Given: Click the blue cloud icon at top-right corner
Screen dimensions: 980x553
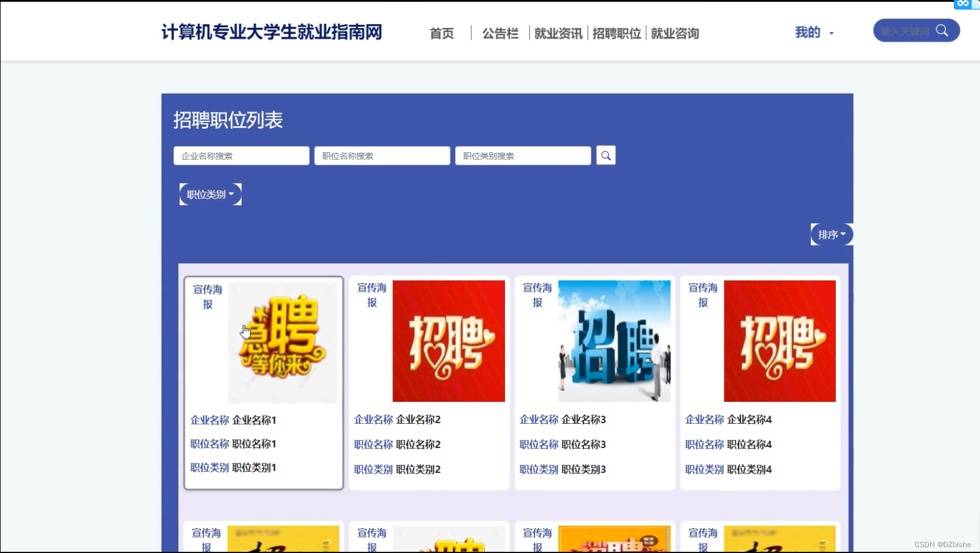Looking at the screenshot, I should (963, 4).
